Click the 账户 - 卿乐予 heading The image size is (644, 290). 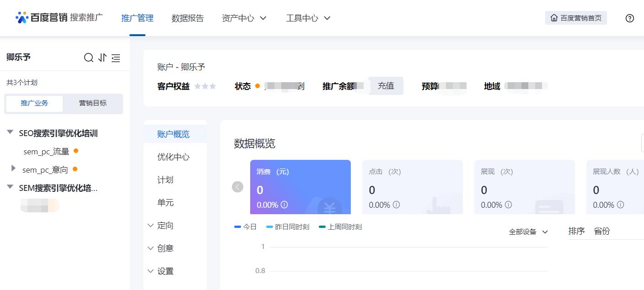click(x=181, y=67)
